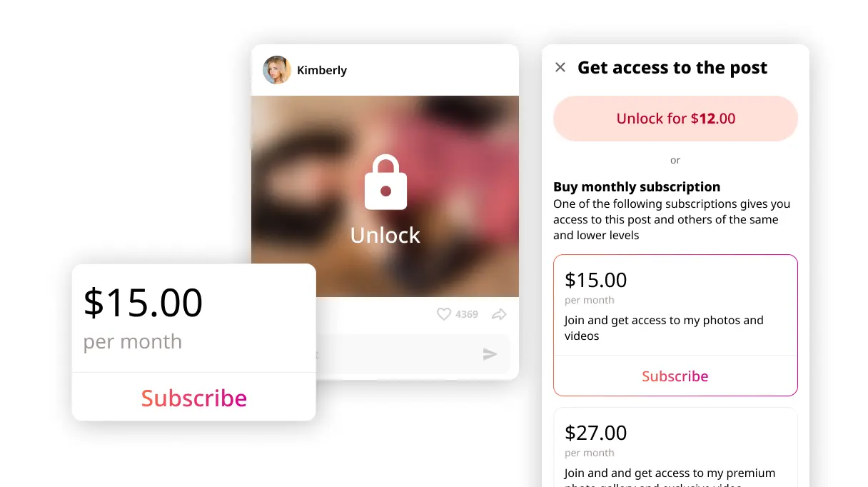Click the $27.00 plan description text

tap(670, 477)
